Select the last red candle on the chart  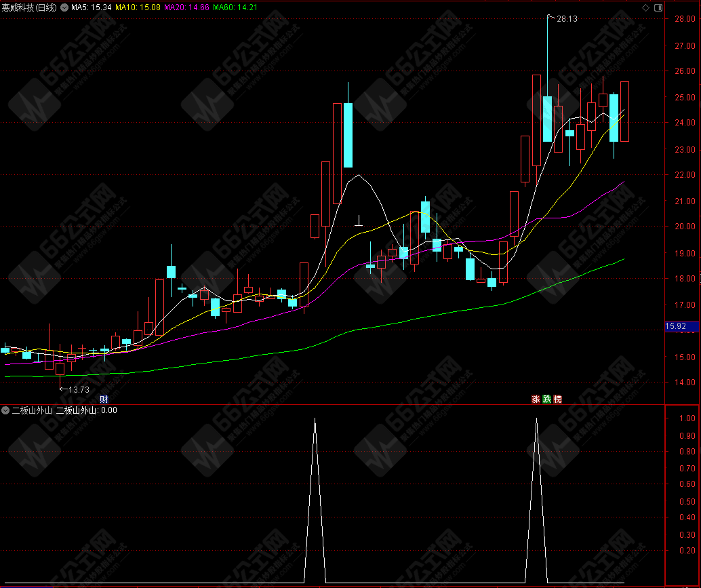pyautogui.click(x=624, y=111)
